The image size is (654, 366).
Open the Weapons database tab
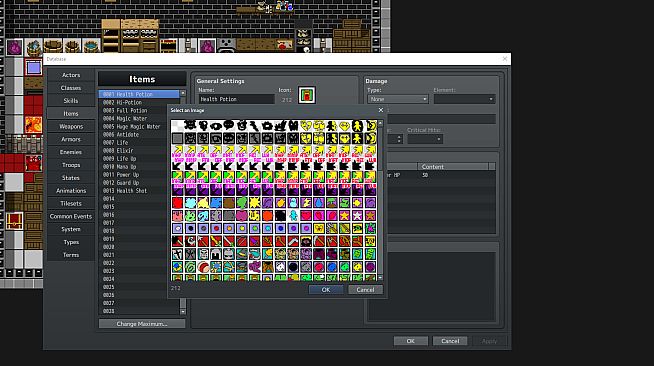[x=71, y=126]
